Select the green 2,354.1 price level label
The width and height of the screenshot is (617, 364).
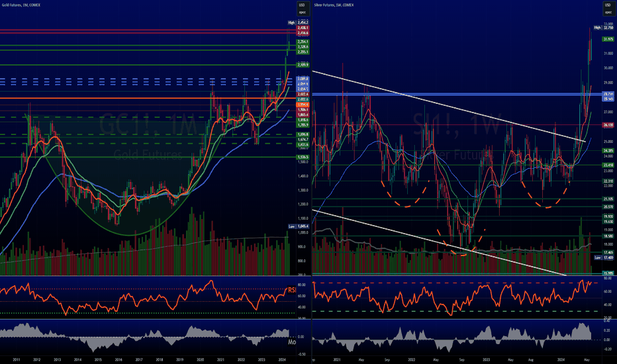pos(303,42)
